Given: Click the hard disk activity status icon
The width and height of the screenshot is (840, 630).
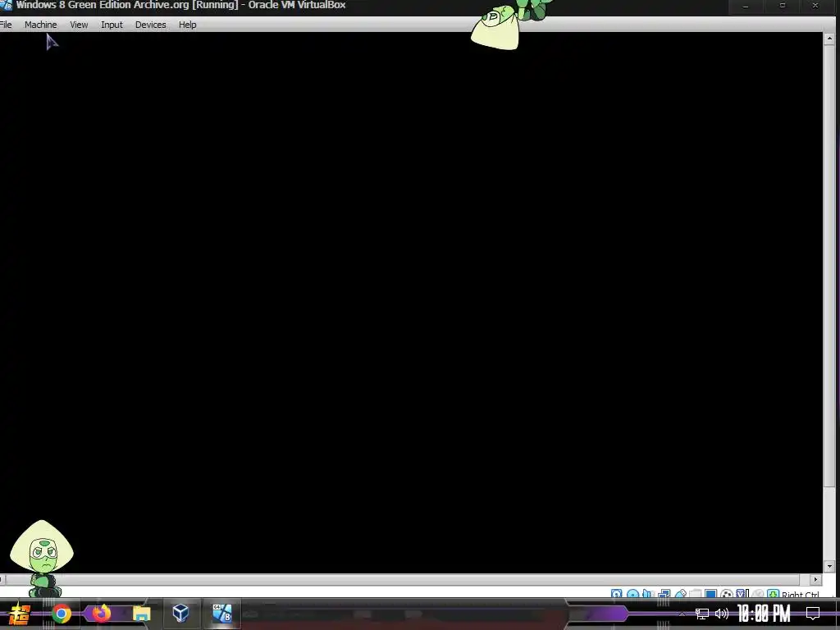Looking at the screenshot, I should [617, 594].
